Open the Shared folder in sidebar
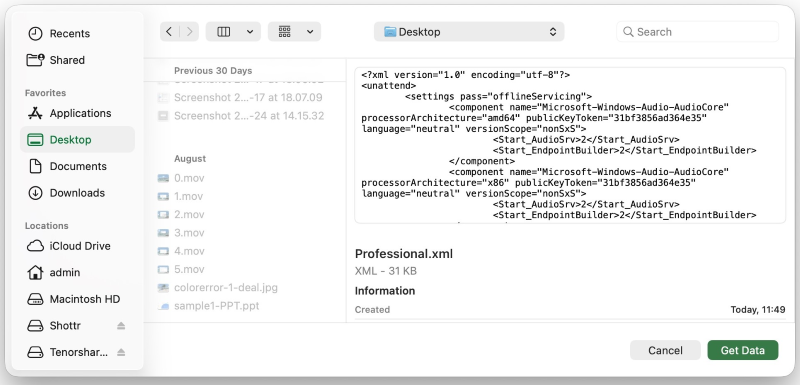 click(x=56, y=60)
